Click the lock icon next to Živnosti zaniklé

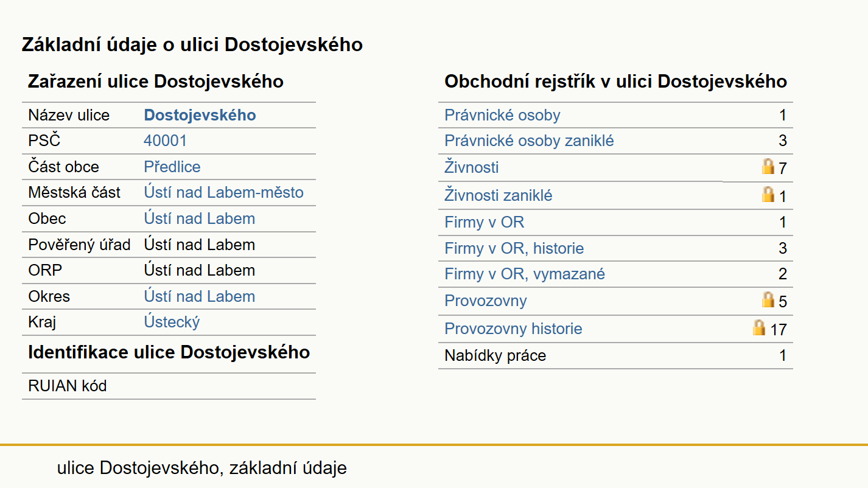pos(768,194)
